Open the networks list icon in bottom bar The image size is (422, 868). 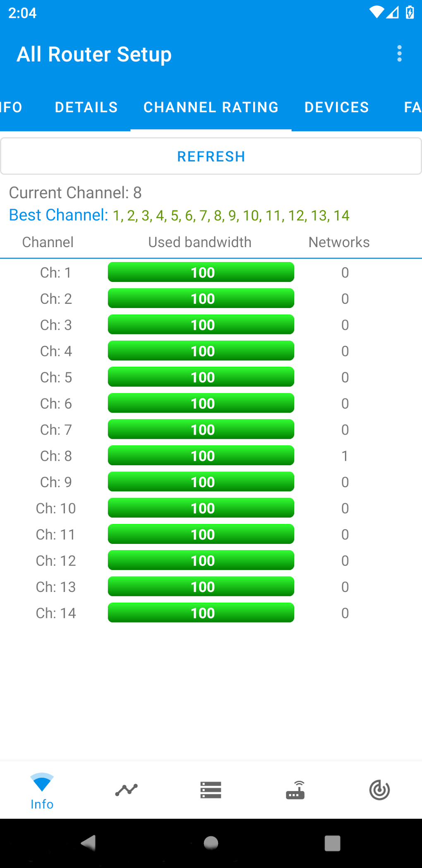tap(211, 790)
